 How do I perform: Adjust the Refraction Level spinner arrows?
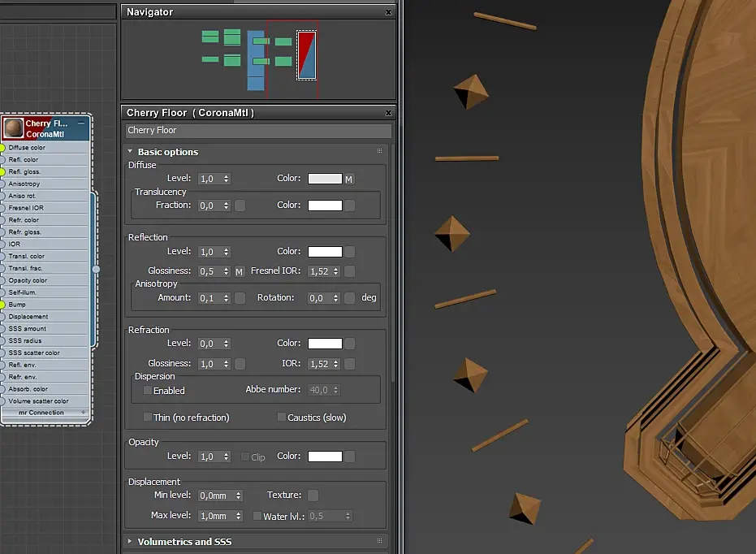226,344
